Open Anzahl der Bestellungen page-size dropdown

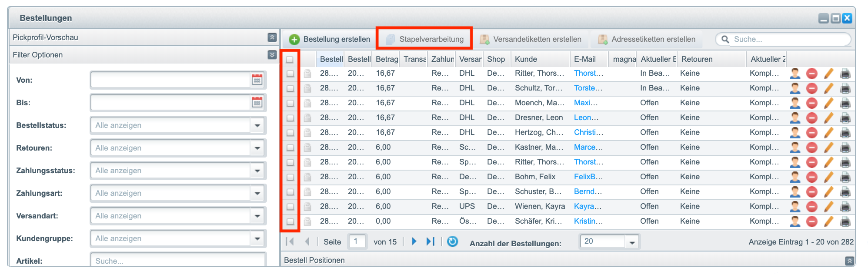[632, 242]
